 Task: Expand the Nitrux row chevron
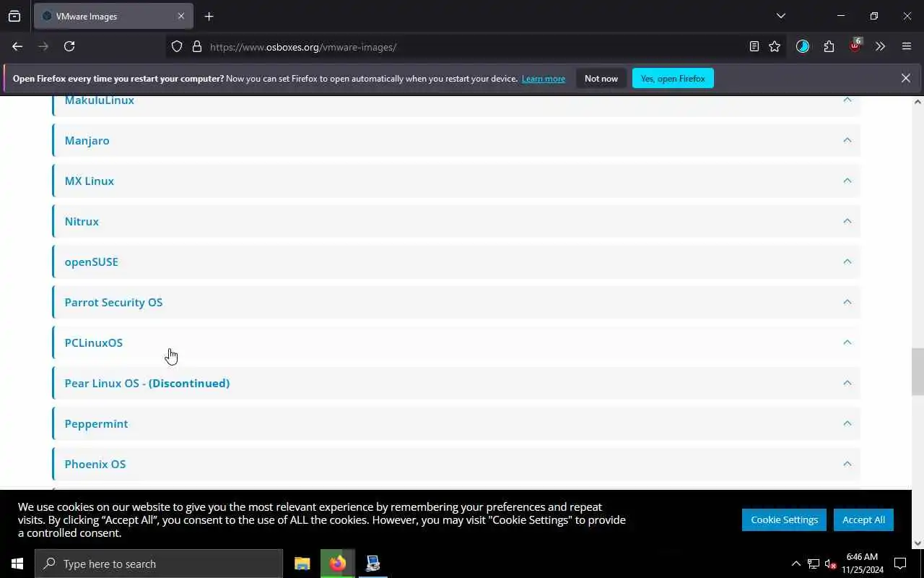pos(847,221)
